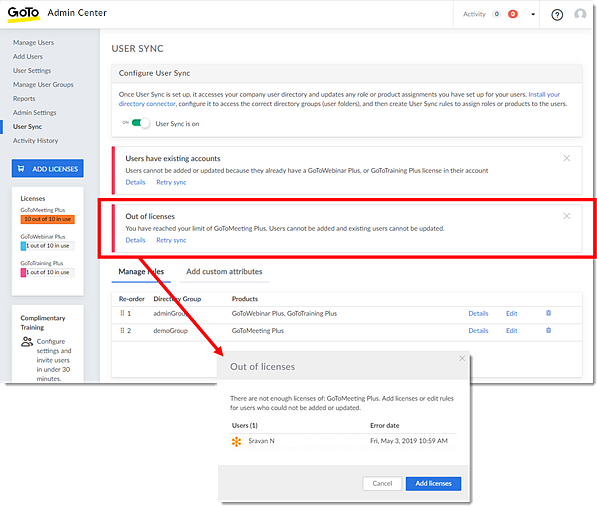Close the Out of licenses dialog
The width and height of the screenshot is (597, 506).
(462, 358)
